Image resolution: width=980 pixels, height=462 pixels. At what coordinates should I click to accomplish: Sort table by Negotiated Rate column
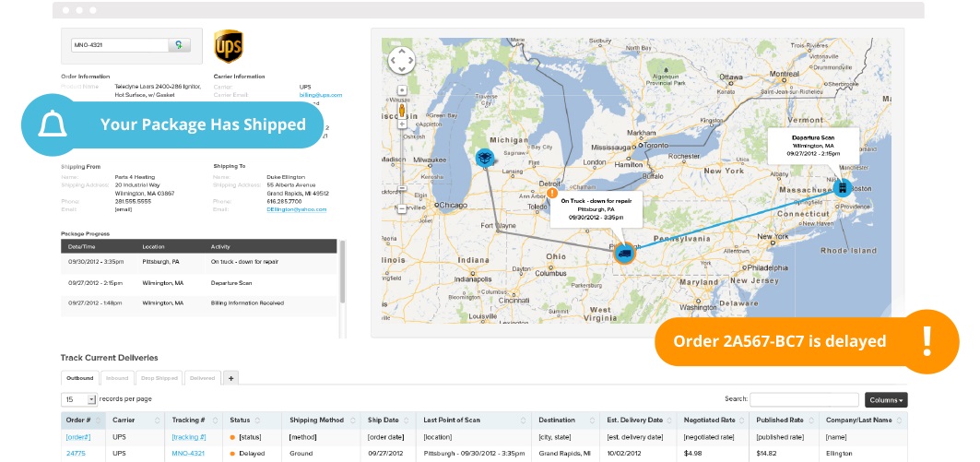pyautogui.click(x=714, y=421)
